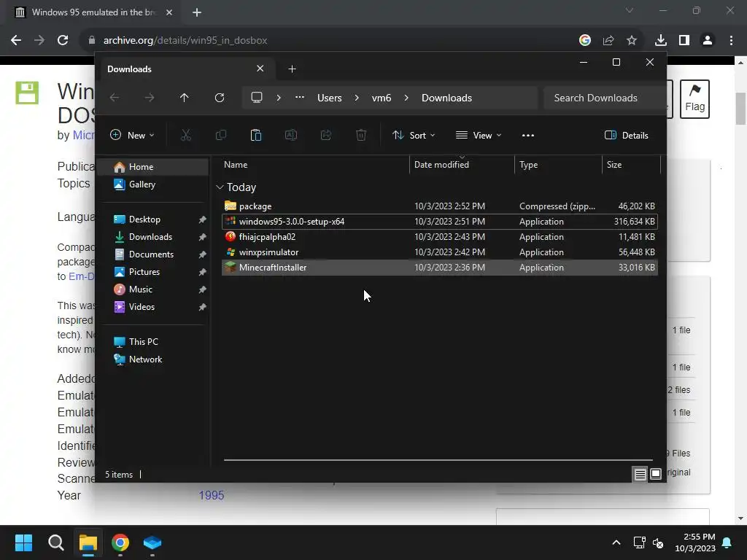Click chevron after Users in address bar
This screenshot has width=747, height=560.
click(x=357, y=98)
